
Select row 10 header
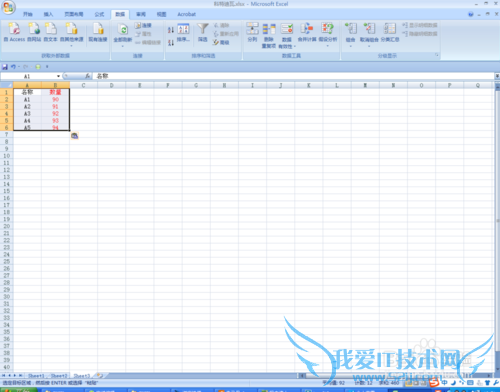(6, 156)
